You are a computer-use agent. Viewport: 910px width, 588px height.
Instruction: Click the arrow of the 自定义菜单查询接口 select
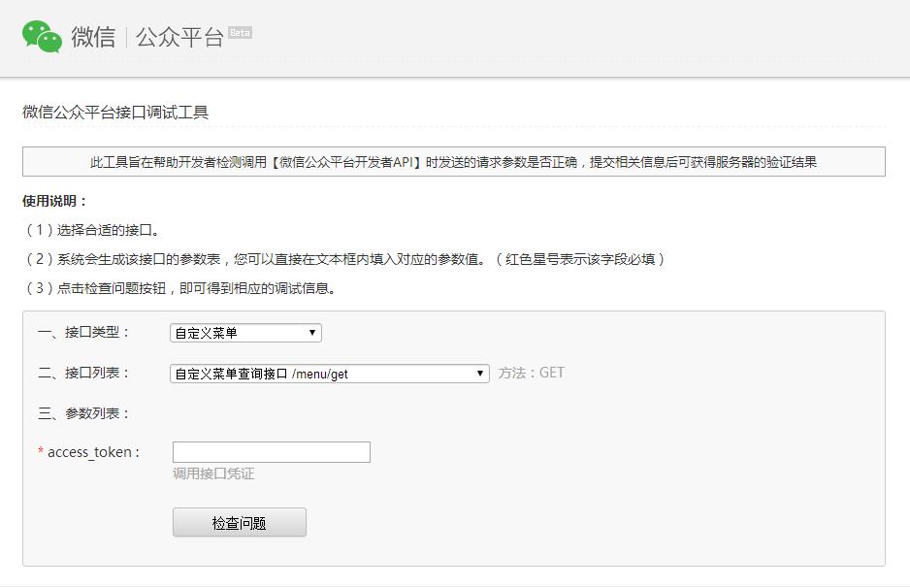(480, 374)
